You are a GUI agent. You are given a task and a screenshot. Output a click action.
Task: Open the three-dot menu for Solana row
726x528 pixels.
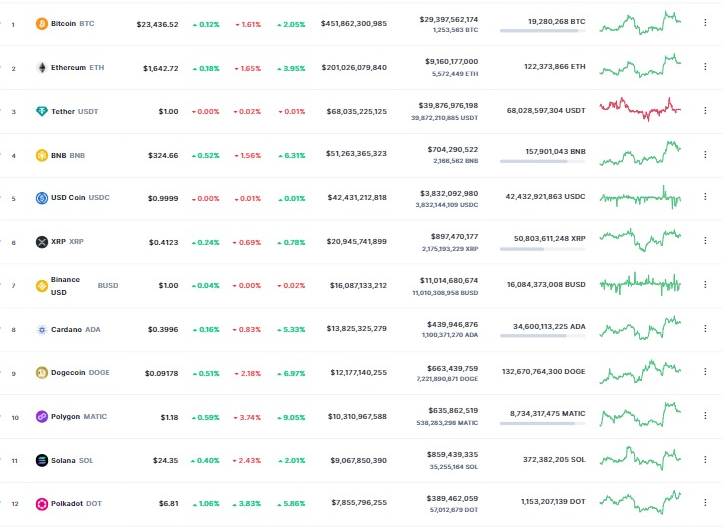tap(705, 459)
